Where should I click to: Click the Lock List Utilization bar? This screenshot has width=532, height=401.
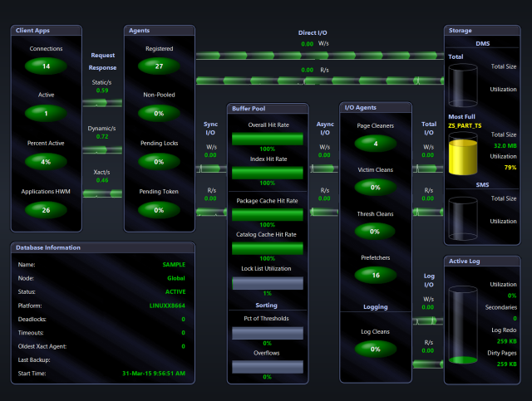point(268,283)
